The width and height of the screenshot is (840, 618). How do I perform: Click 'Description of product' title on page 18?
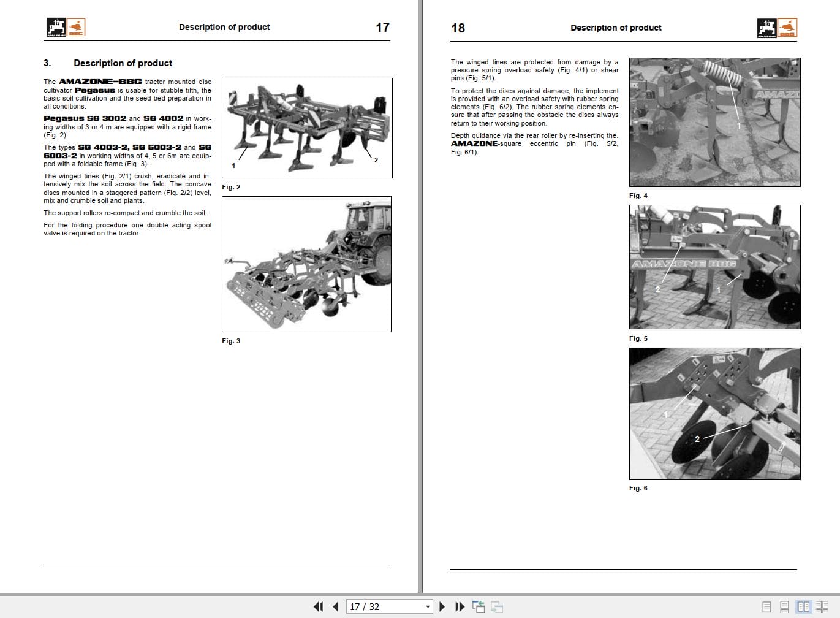[616, 28]
